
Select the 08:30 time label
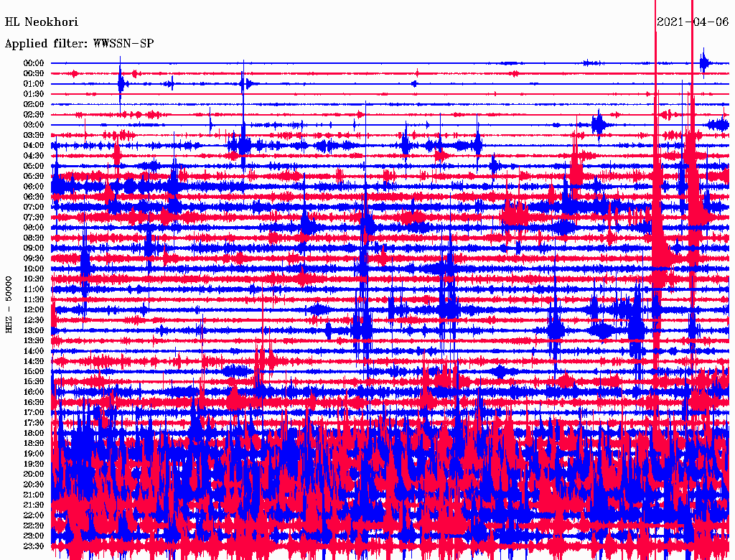[x=34, y=238]
